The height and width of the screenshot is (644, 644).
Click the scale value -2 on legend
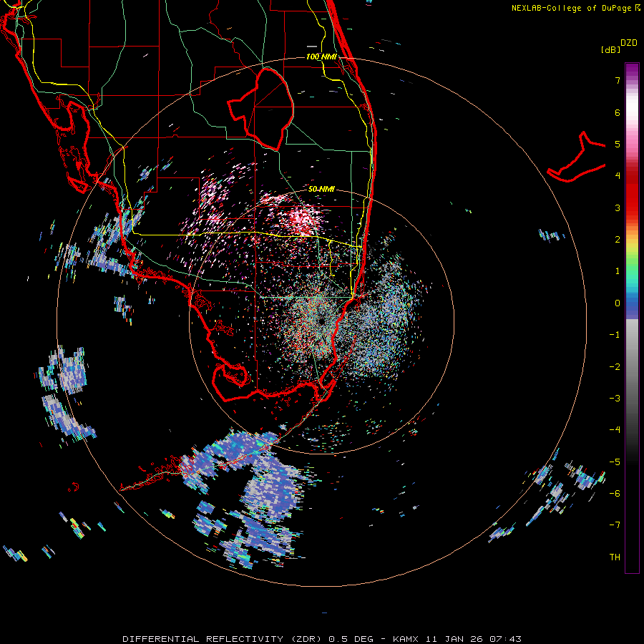[615, 367]
